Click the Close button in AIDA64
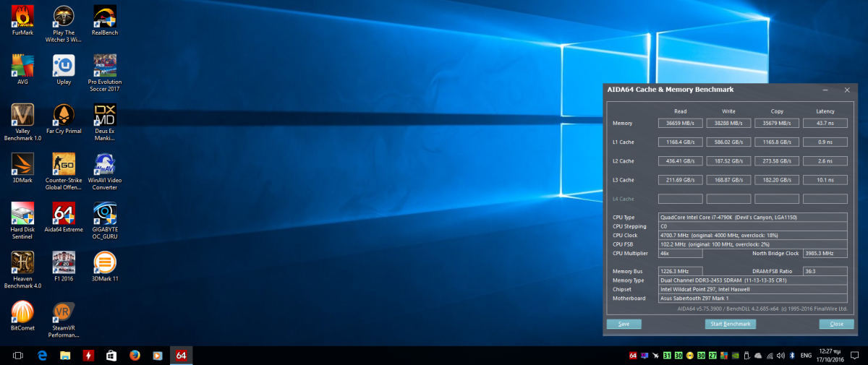 [x=836, y=324]
